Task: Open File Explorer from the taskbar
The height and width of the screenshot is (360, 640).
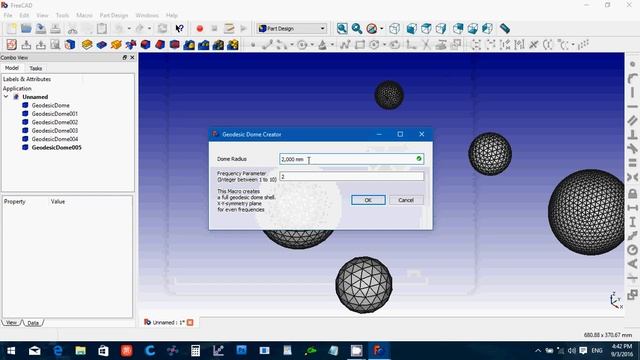Action: (x=80, y=351)
